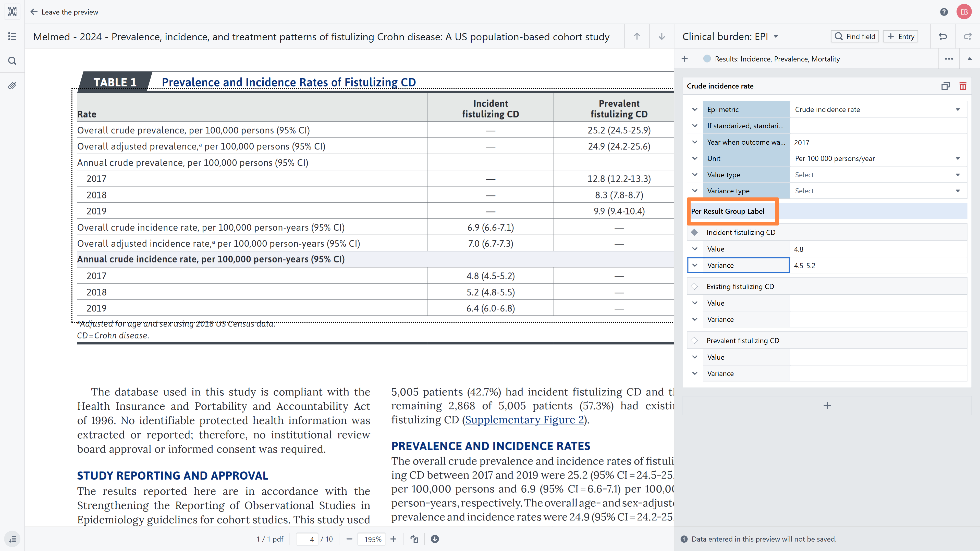This screenshot has height=551, width=980.
Task: Click Incident Variance field 4.5-5.2
Action: click(878, 265)
